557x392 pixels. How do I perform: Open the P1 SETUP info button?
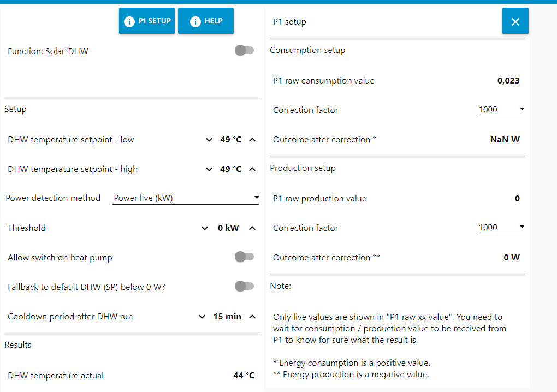pos(147,21)
